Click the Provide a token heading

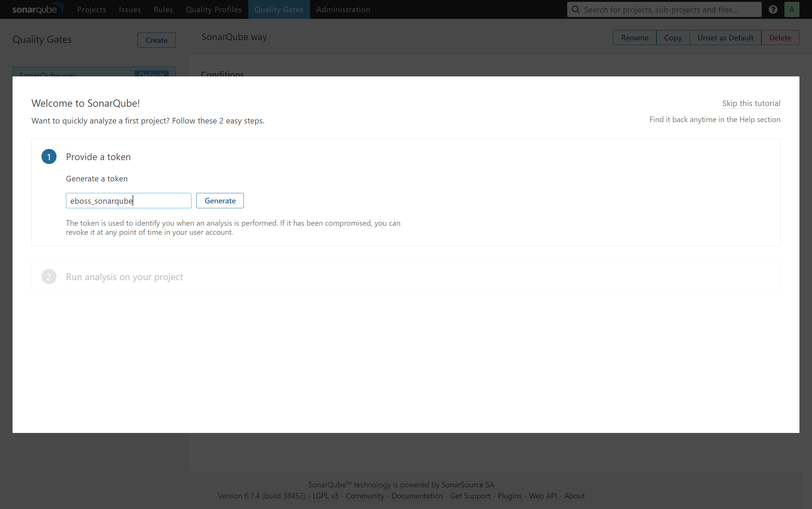[98, 157]
